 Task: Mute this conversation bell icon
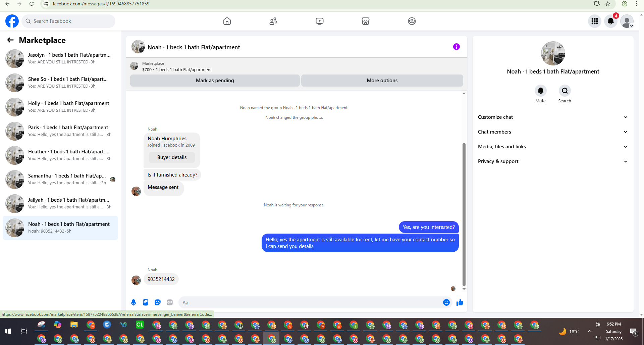coord(541,91)
